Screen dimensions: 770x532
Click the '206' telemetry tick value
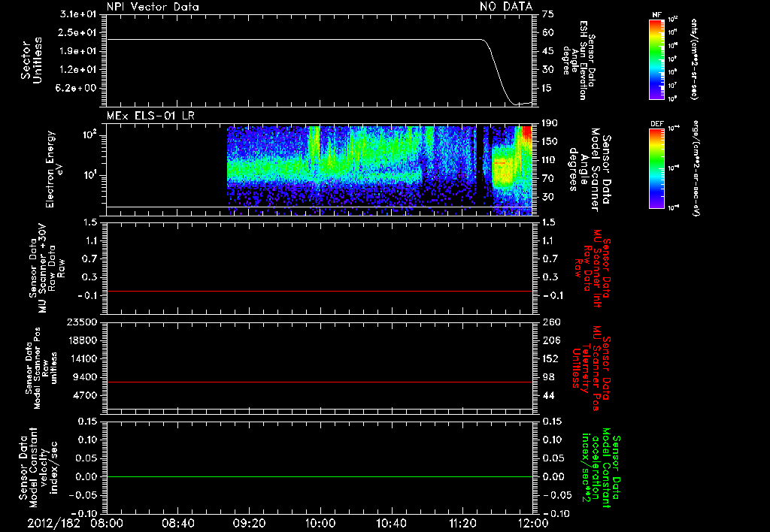[x=550, y=340]
